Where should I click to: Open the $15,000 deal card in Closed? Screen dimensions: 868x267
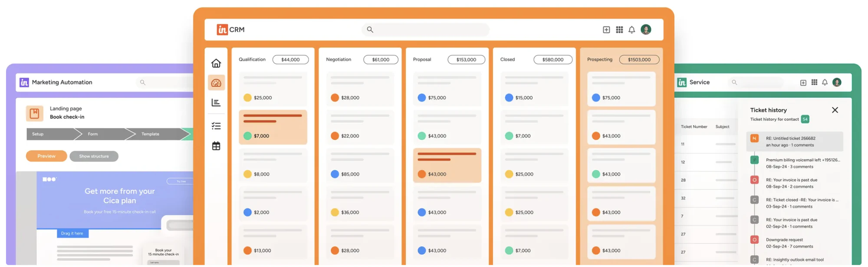534,89
